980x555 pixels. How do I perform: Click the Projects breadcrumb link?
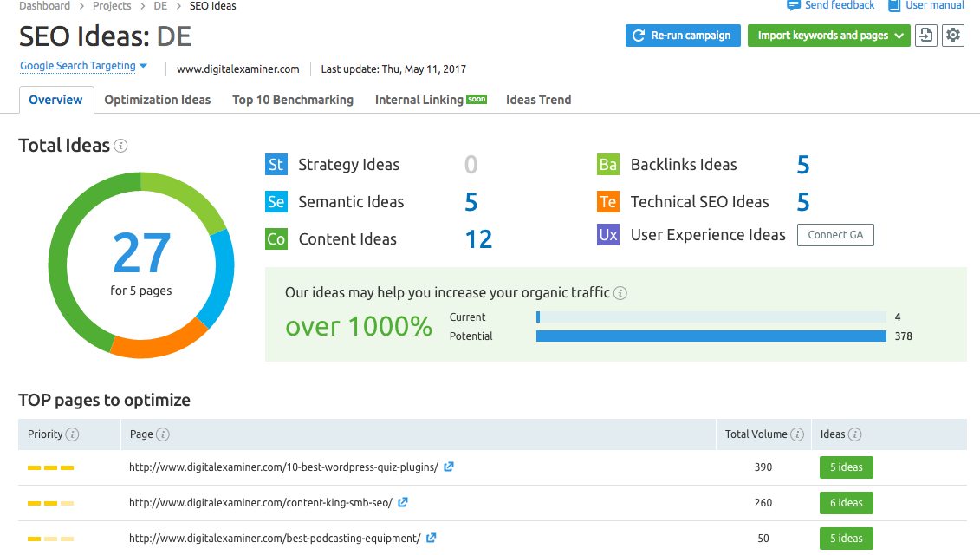pos(111,6)
